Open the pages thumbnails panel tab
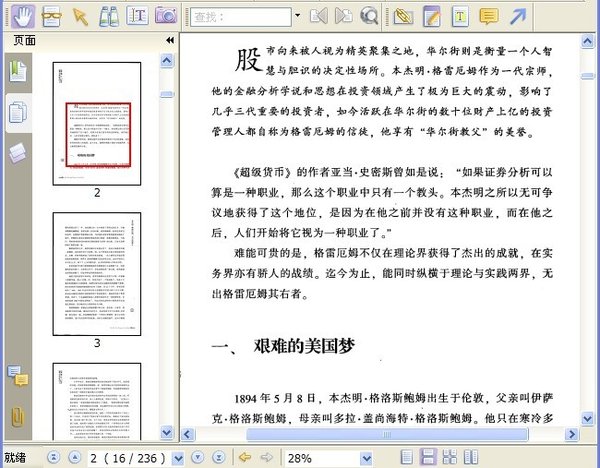 tap(18, 113)
